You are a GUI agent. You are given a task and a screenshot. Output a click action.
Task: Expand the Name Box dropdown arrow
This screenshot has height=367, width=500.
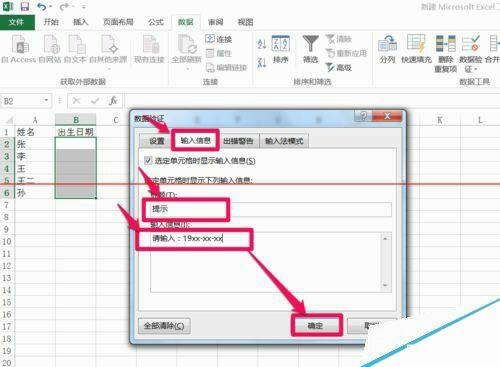pyautogui.click(x=46, y=100)
